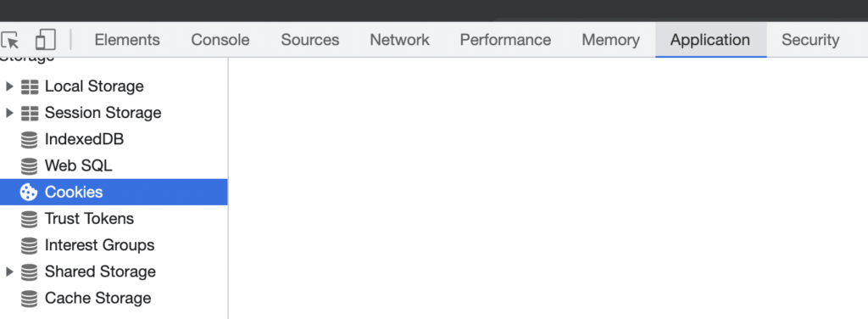Go to the Security tab
This screenshot has height=319, width=868.
(810, 40)
